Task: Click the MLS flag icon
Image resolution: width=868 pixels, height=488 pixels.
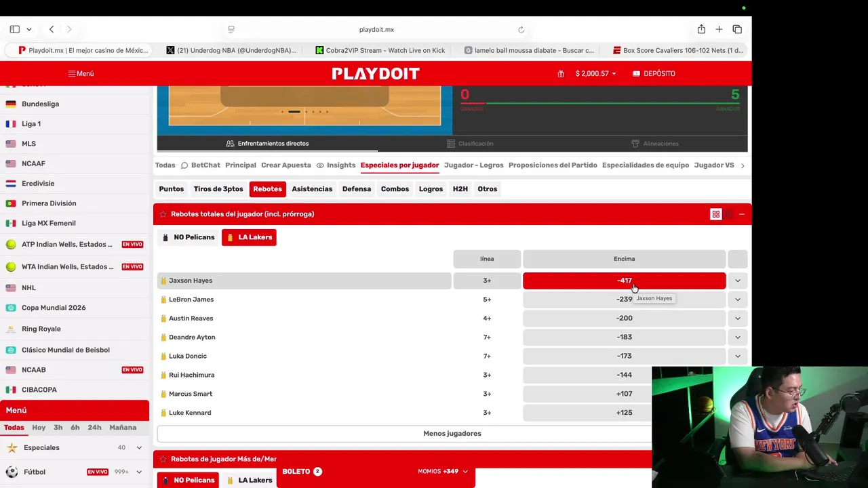Action: tap(11, 144)
